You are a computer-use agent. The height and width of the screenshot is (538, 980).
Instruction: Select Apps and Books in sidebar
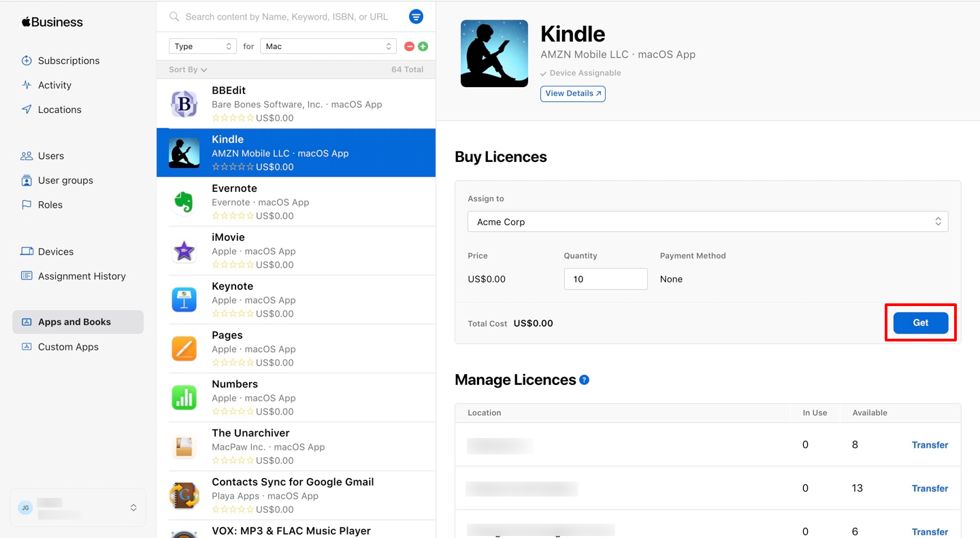click(x=78, y=322)
